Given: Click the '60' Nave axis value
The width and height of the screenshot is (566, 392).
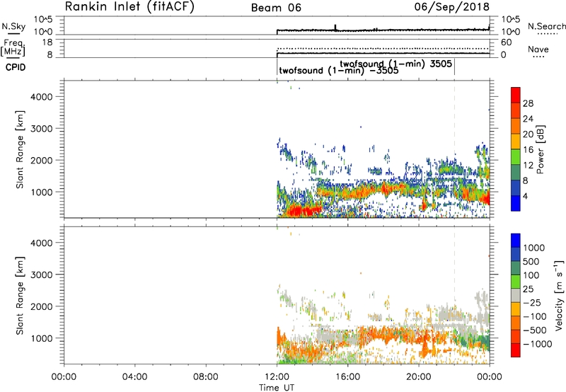Looking at the screenshot, I should (x=506, y=42).
